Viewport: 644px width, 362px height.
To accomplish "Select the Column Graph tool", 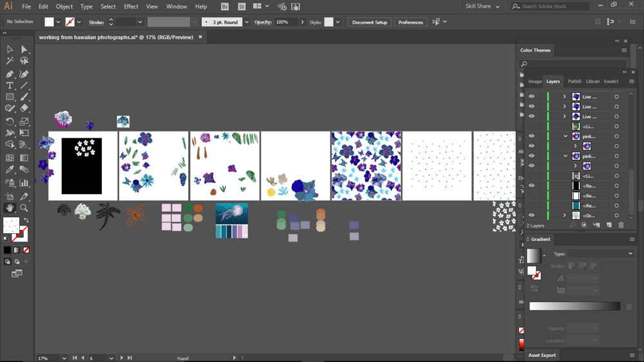I will point(24,183).
